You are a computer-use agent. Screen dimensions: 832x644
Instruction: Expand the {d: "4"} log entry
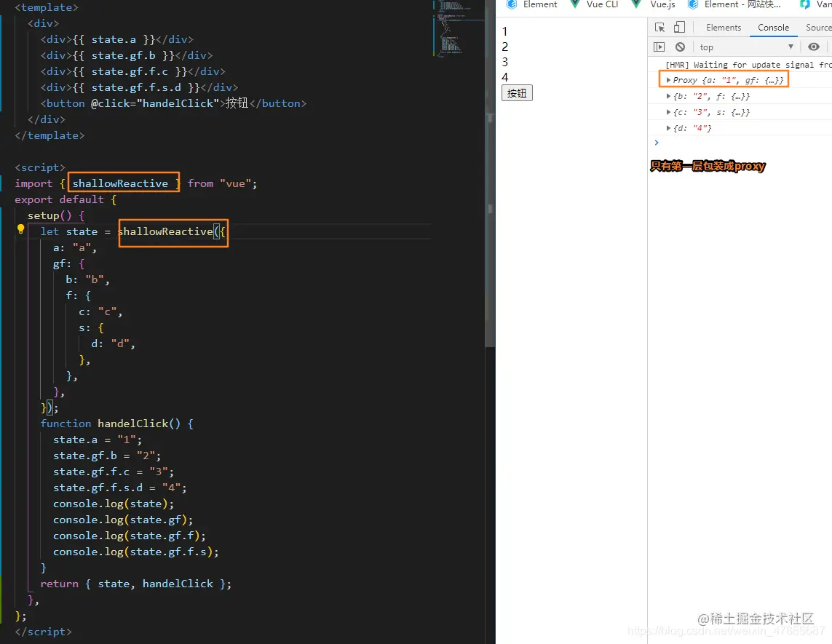click(x=668, y=128)
